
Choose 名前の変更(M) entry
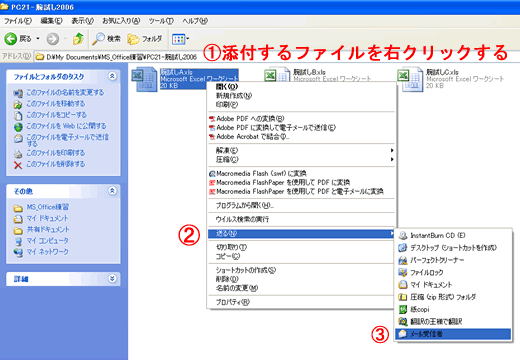(x=301, y=288)
